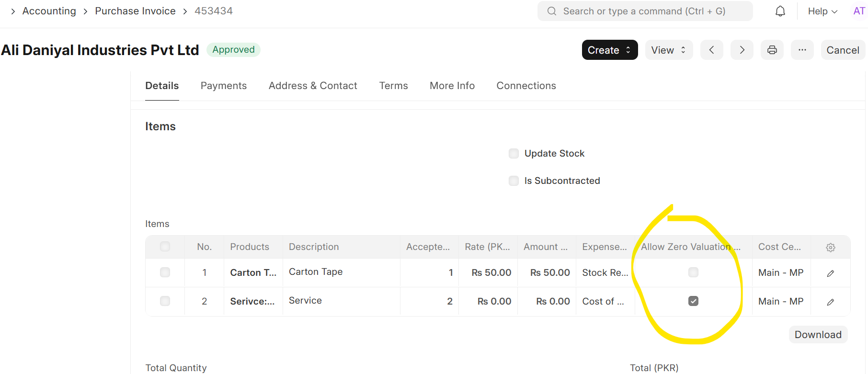The image size is (868, 374).
Task: Switch to Details tab
Action: click(162, 86)
